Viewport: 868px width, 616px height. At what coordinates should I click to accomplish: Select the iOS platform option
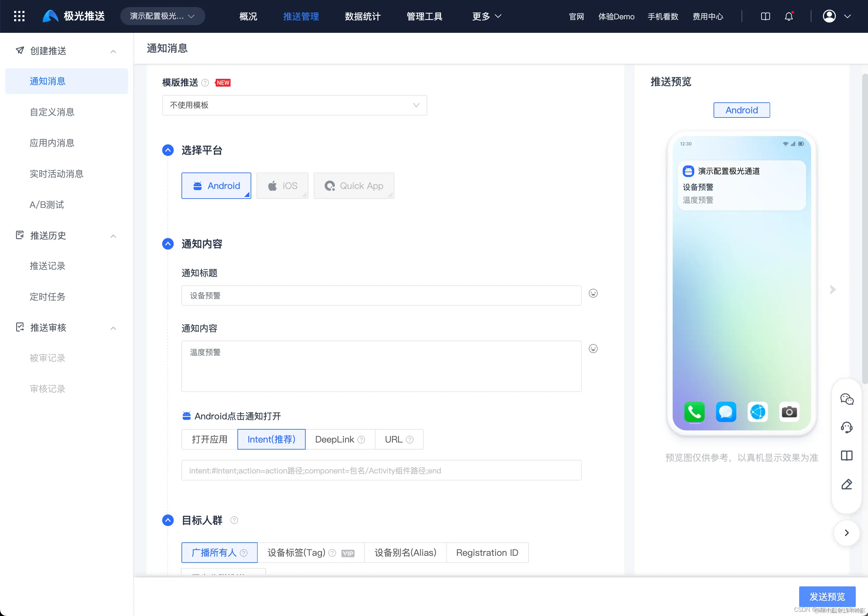[282, 185]
